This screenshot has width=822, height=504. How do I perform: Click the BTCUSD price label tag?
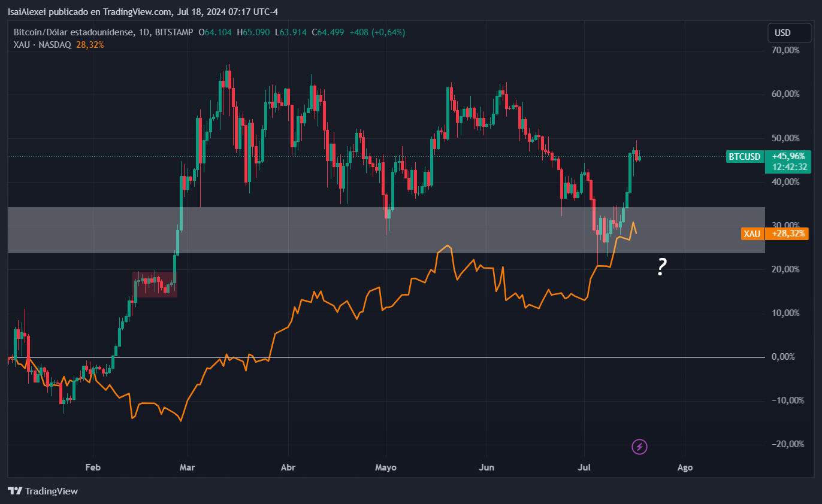(744, 157)
